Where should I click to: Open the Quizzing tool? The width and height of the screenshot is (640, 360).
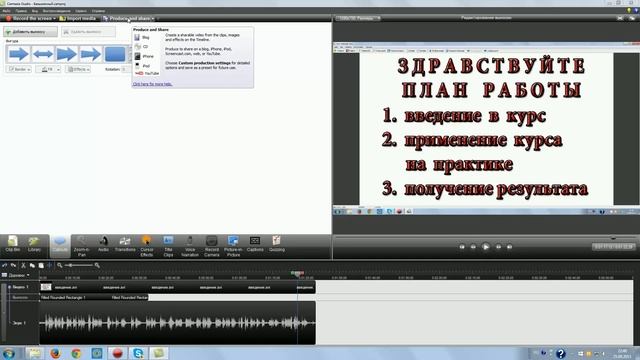[x=277, y=245]
